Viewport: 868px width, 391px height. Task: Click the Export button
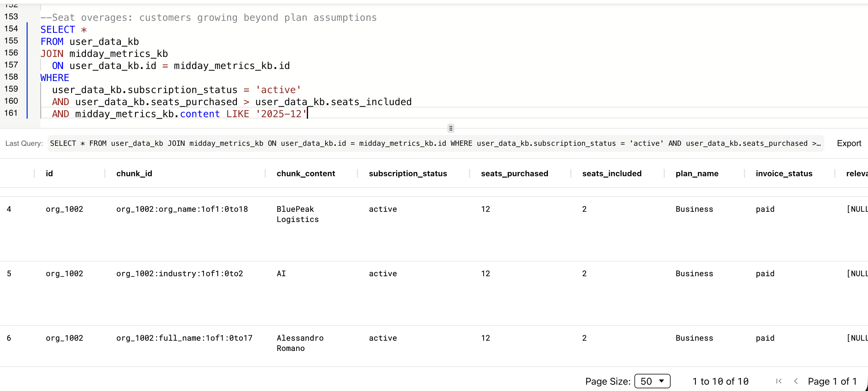click(x=848, y=143)
